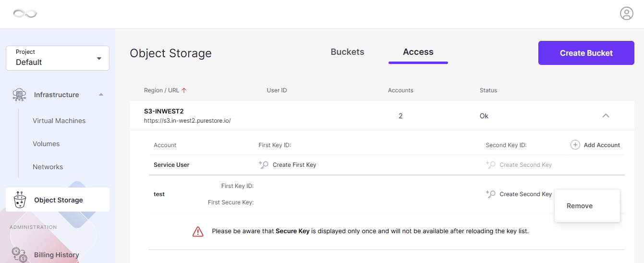Click the Object Storage page heading
This screenshot has height=263, width=644.
point(170,53)
